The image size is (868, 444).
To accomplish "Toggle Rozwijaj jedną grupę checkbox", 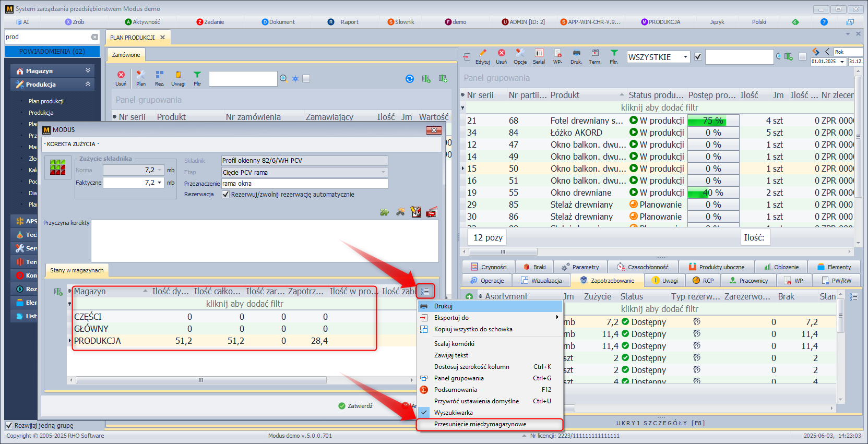I will click(x=9, y=425).
